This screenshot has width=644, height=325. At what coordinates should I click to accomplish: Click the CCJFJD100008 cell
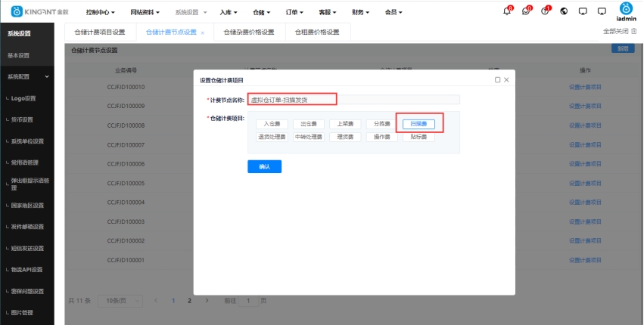point(126,125)
